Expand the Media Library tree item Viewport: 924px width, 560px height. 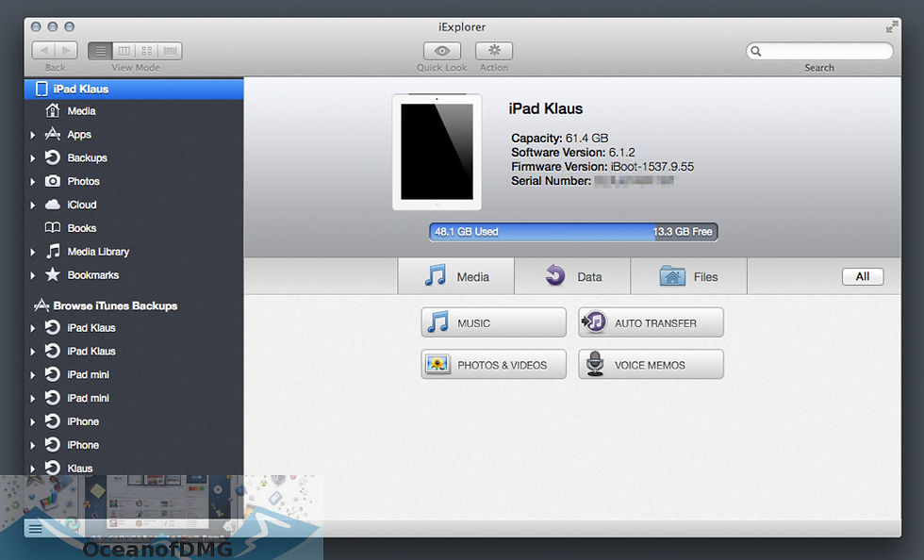pos(32,253)
